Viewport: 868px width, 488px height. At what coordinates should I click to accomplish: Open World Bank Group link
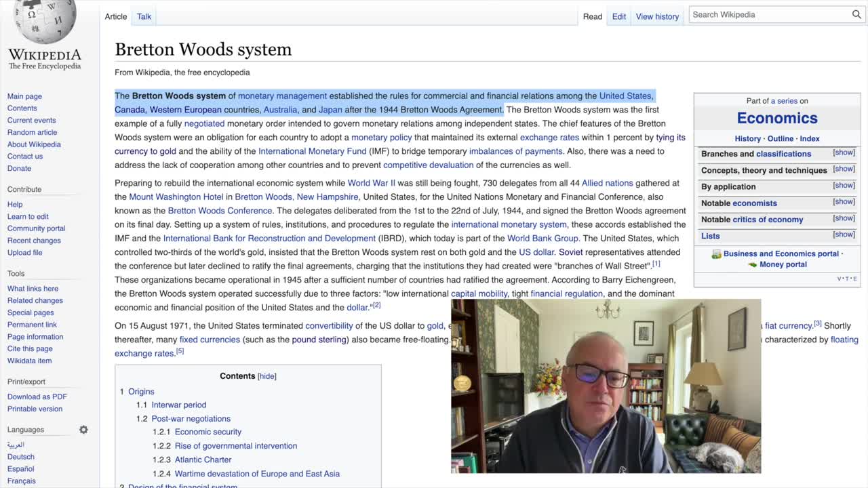click(x=542, y=239)
